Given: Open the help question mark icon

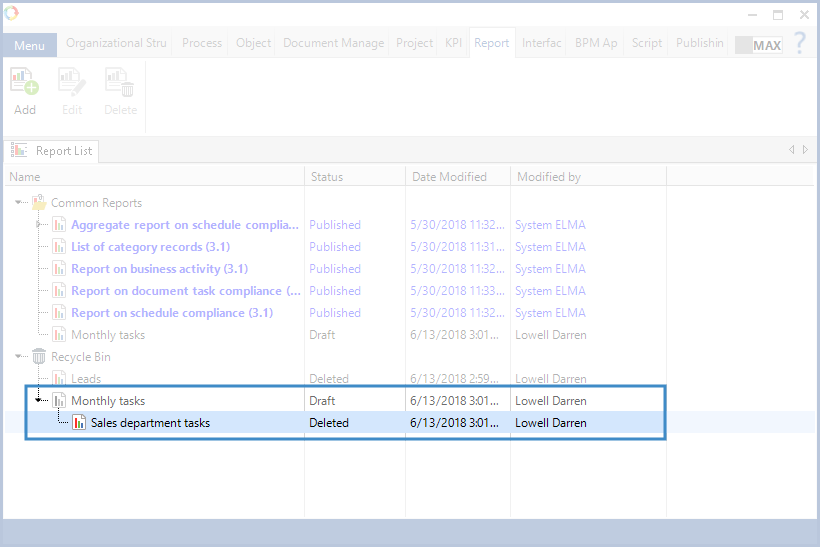Looking at the screenshot, I should pyautogui.click(x=799, y=43).
